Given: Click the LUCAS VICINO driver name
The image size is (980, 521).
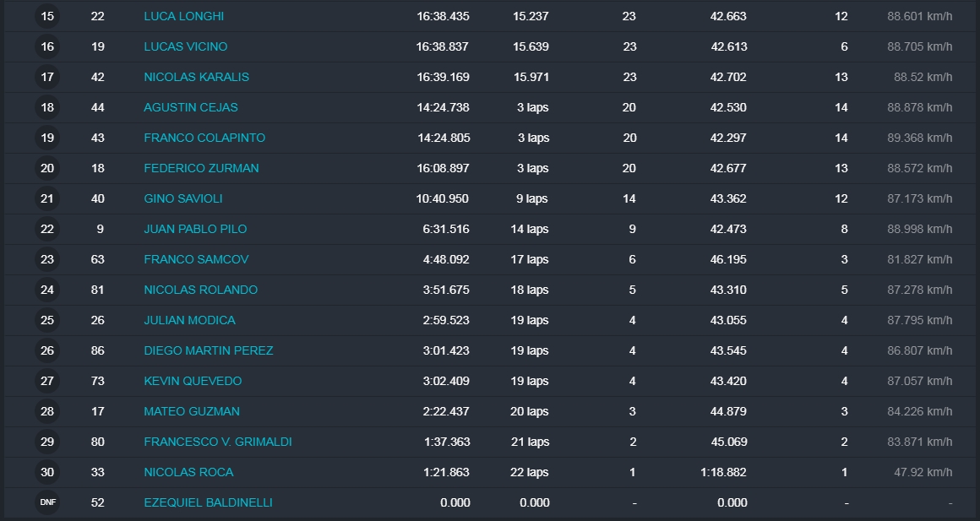Looking at the screenshot, I should coord(185,46).
